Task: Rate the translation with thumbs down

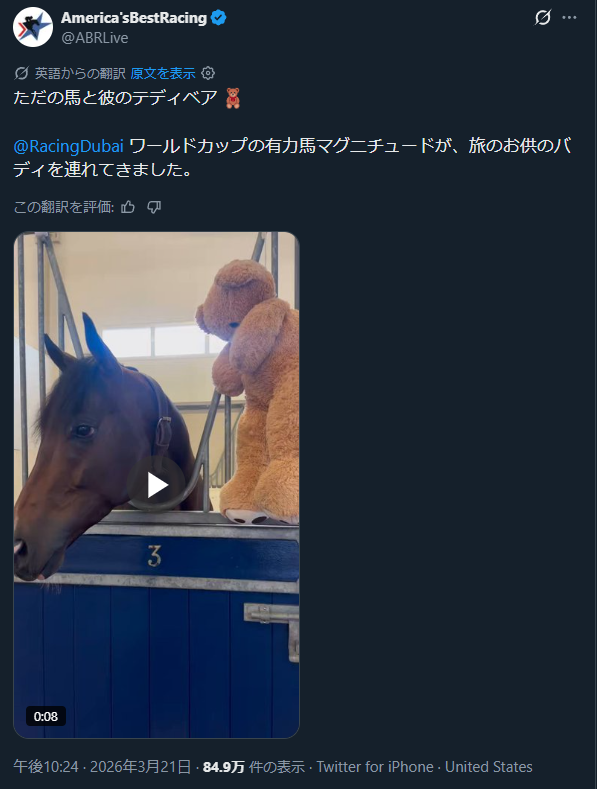Action: click(154, 207)
